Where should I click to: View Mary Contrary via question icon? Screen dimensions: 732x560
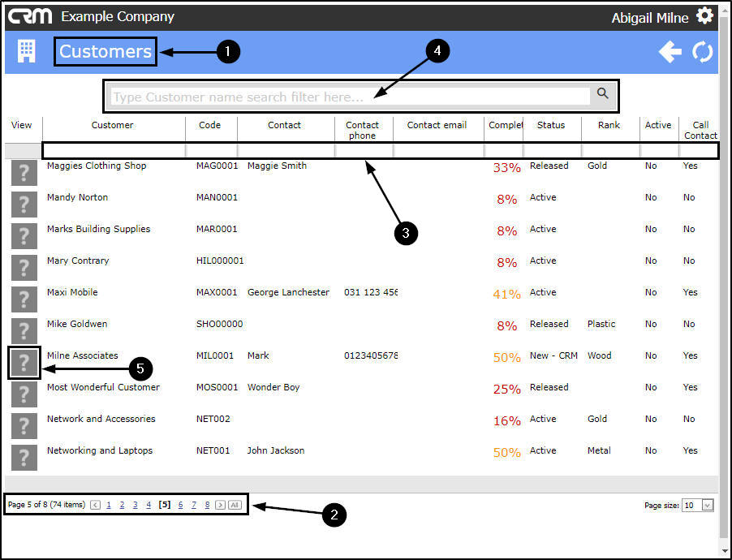pyautogui.click(x=24, y=268)
